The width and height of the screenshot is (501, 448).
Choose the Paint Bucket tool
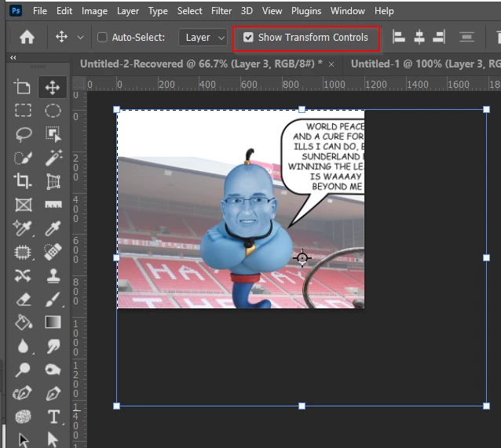pyautogui.click(x=23, y=322)
